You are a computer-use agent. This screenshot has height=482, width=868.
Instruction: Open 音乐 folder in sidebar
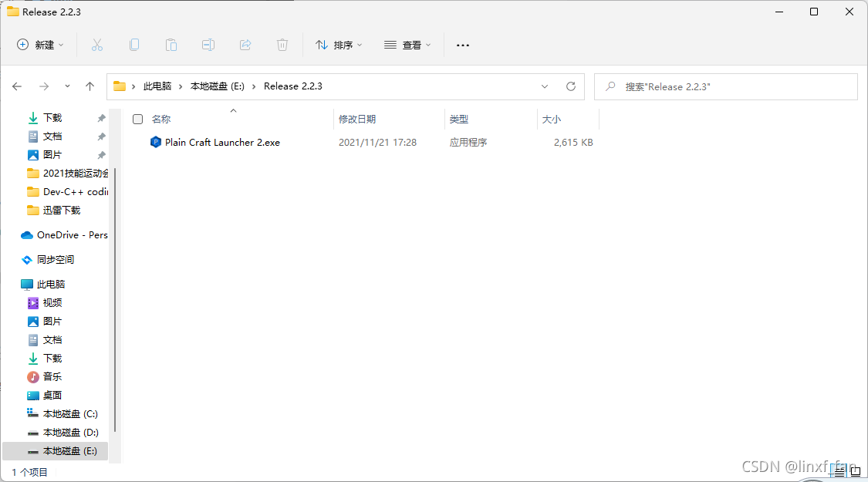coord(45,377)
